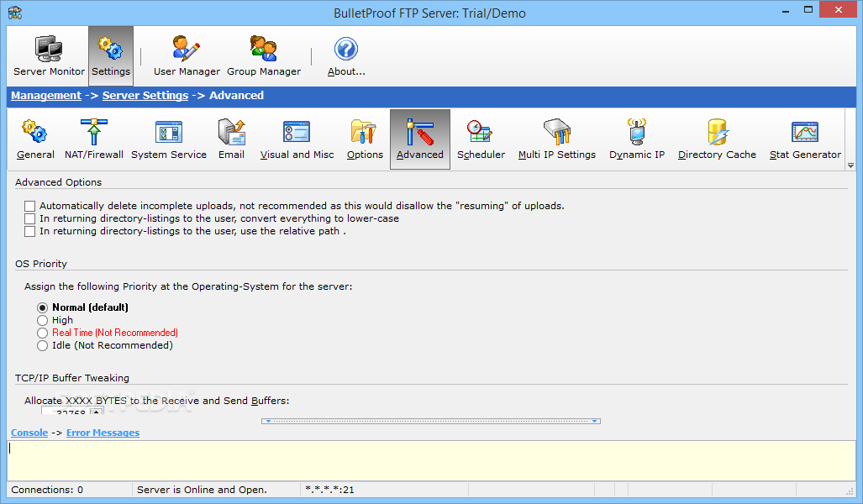This screenshot has height=504, width=863.
Task: Select Idle (Not Recommended) priority
Action: point(42,345)
